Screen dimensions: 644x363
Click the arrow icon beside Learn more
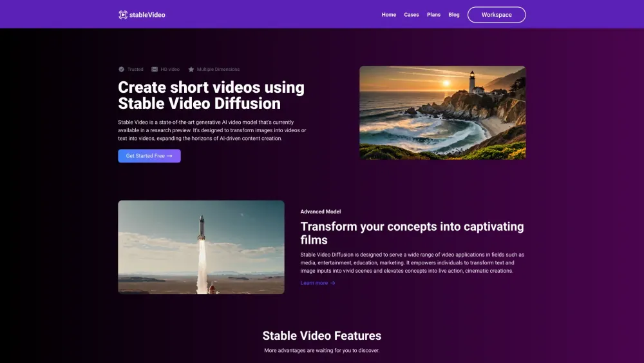tap(333, 283)
